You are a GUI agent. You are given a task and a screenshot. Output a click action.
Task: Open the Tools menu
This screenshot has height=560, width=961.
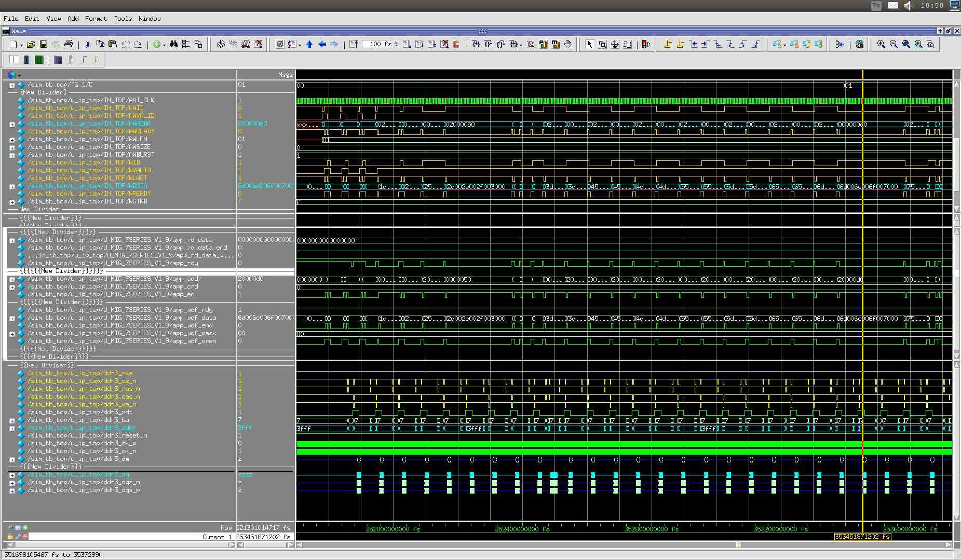(123, 19)
